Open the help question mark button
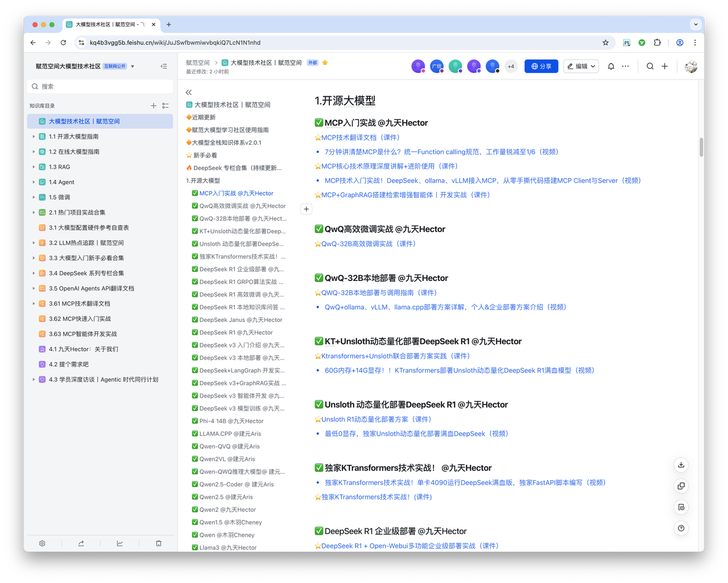Image resolution: width=728 pixels, height=583 pixels. 681,528
